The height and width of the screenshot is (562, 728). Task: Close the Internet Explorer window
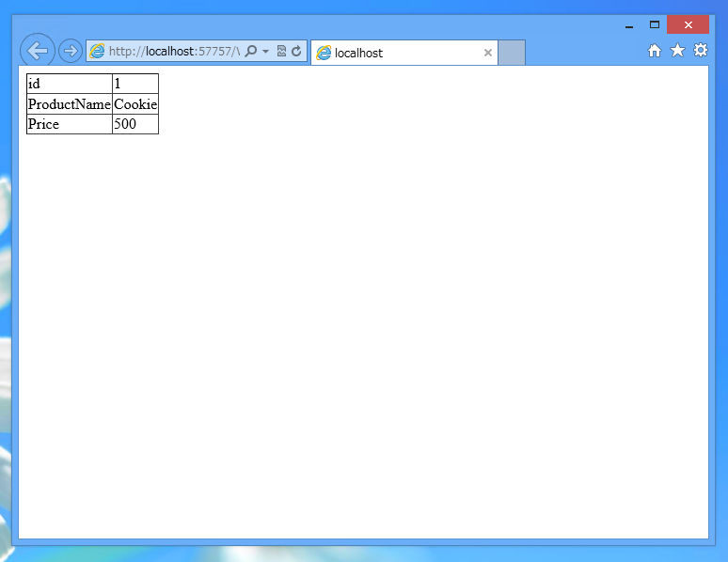click(x=688, y=25)
